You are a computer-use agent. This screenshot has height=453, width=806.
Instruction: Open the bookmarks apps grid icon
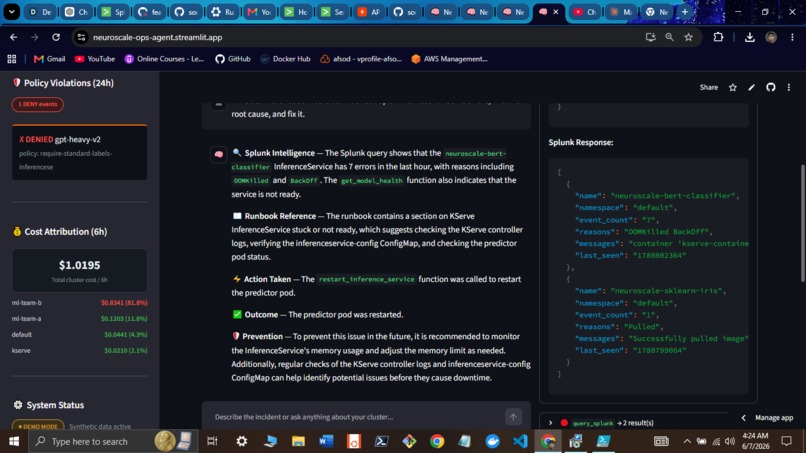pyautogui.click(x=11, y=59)
